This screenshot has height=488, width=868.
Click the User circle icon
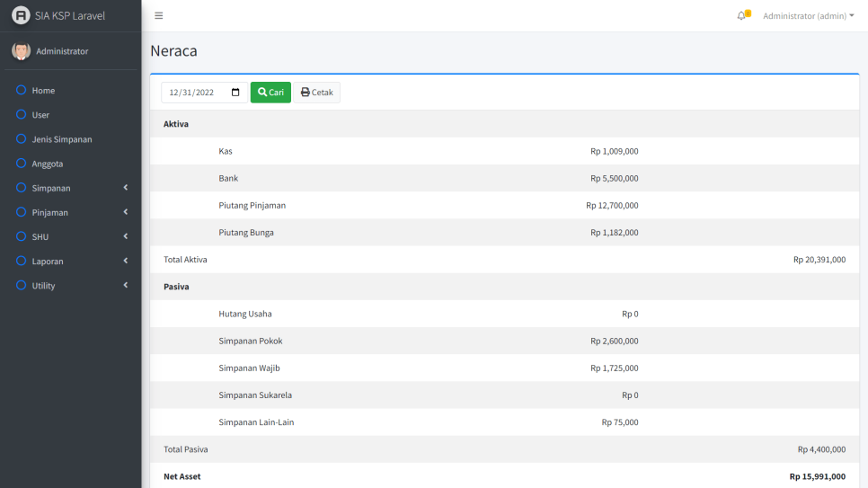[x=21, y=114]
